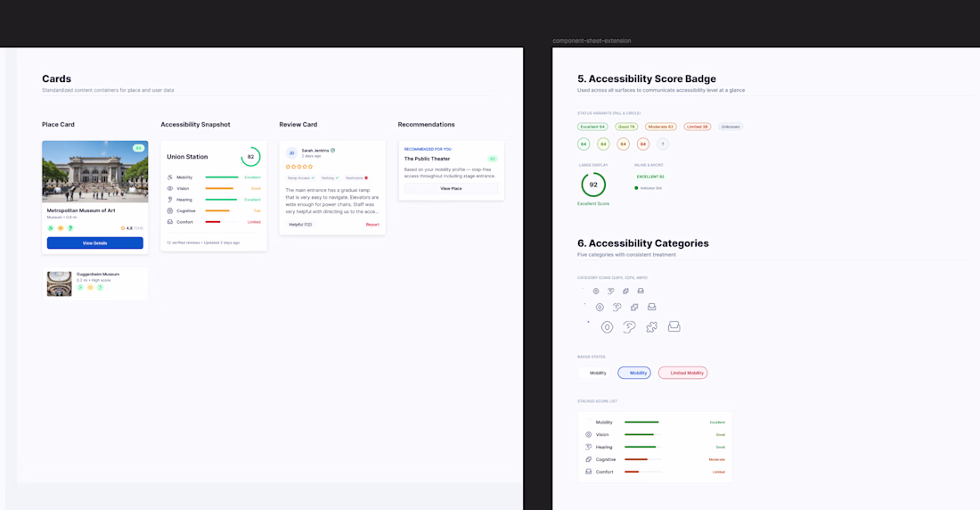Click the Excellent 94 status pill

(592, 127)
